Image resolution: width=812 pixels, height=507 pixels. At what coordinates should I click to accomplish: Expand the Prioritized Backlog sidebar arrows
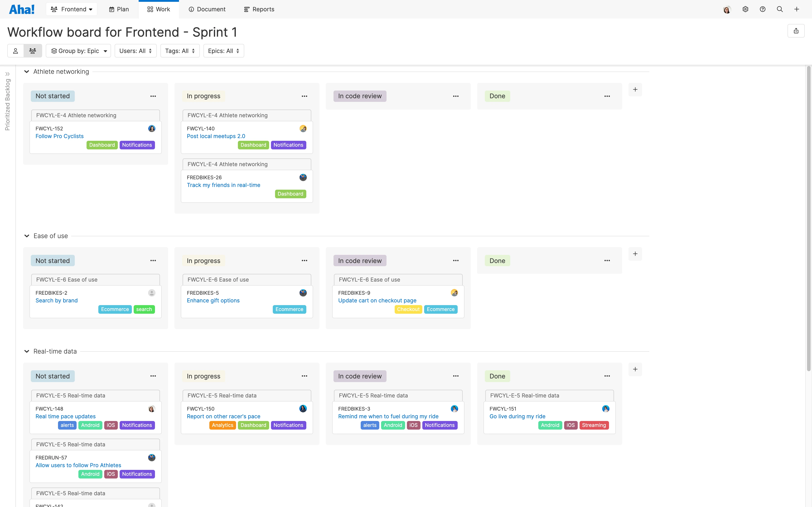(7, 74)
